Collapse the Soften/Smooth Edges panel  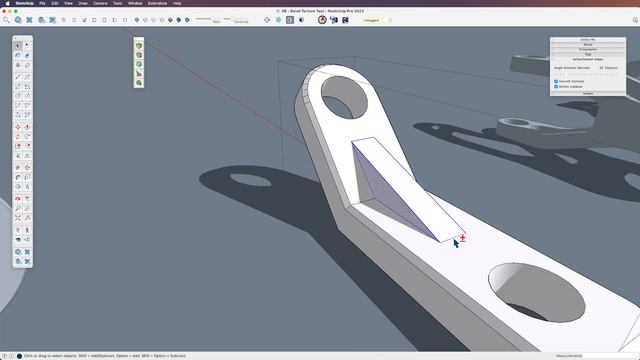click(588, 59)
